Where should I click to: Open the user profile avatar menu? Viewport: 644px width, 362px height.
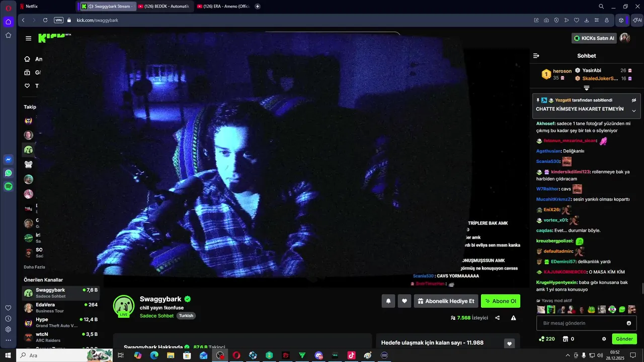(625, 38)
